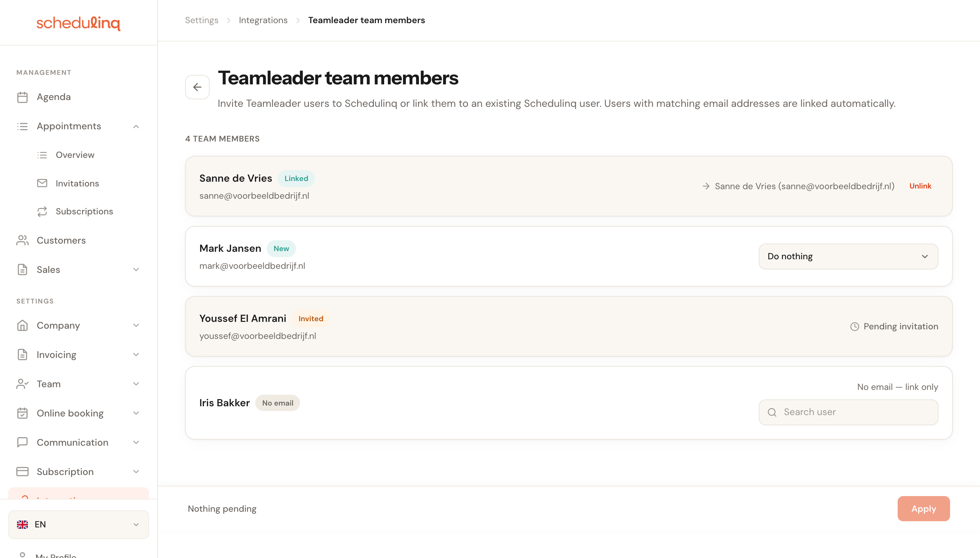
Task: Click the back arrow button
Action: (197, 87)
